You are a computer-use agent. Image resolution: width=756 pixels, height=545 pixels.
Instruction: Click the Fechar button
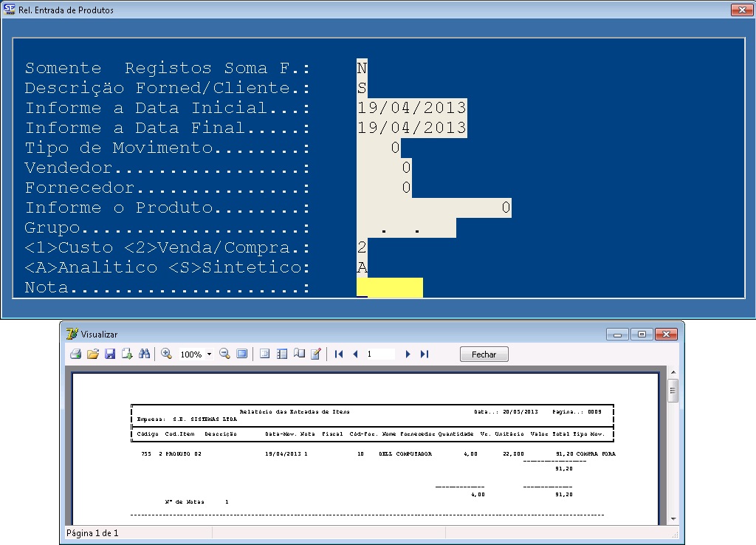484,354
